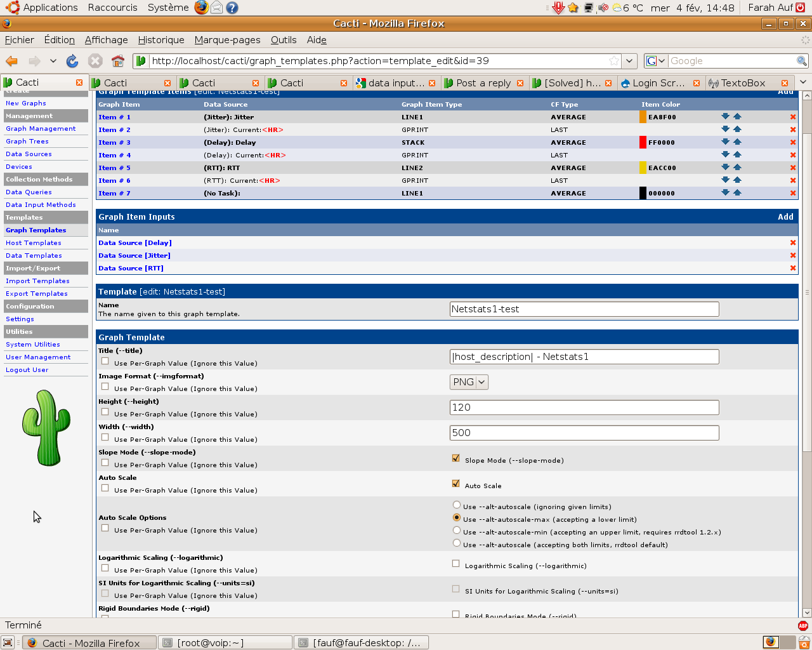The image size is (812, 650).
Task: Uncheck the Auto Scale checkbox
Action: coord(455,484)
